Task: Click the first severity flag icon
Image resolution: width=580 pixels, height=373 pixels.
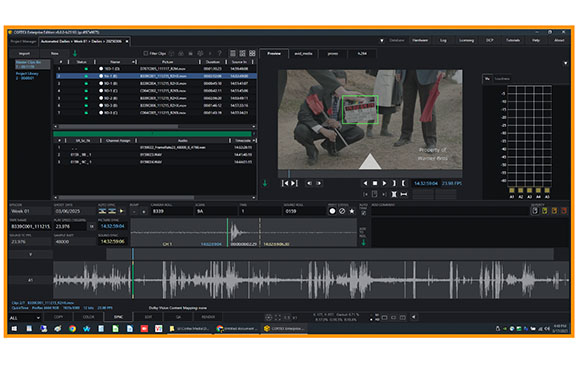Action: click(535, 211)
